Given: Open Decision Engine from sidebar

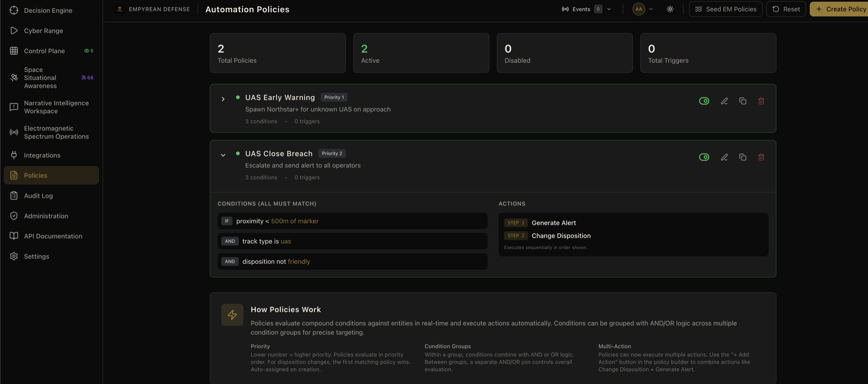Looking at the screenshot, I should (x=51, y=10).
